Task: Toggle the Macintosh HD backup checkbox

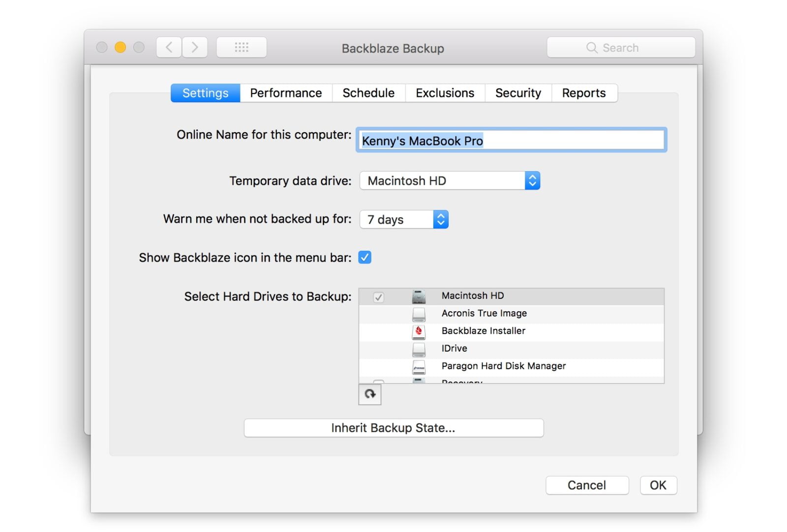Action: pyautogui.click(x=378, y=297)
